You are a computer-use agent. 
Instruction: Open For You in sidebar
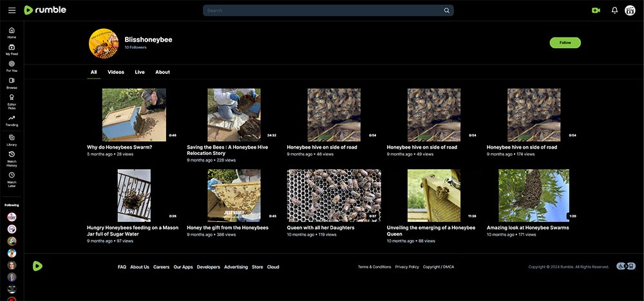pyautogui.click(x=12, y=66)
